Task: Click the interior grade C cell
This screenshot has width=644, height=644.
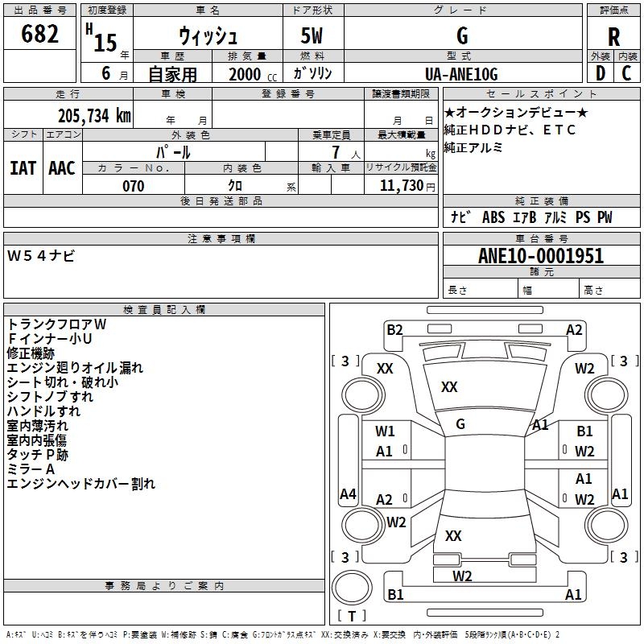Action: click(x=627, y=72)
